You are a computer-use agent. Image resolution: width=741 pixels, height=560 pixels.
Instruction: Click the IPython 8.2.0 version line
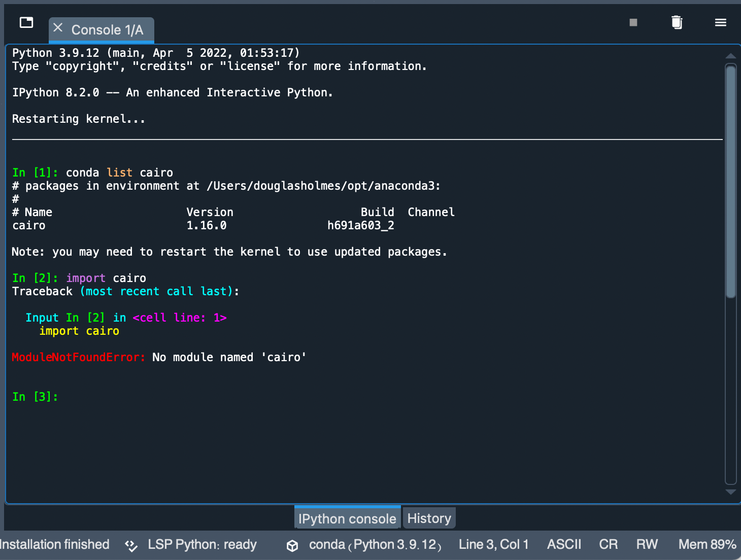pyautogui.click(x=173, y=92)
